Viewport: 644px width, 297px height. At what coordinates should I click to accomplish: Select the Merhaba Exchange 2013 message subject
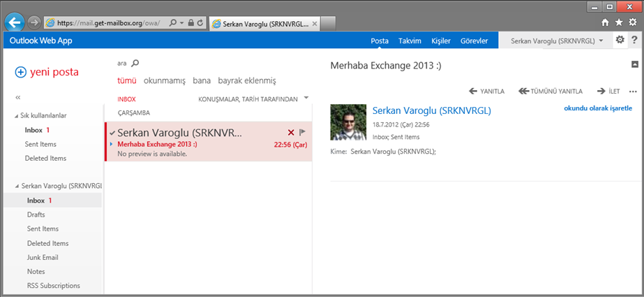tap(157, 145)
